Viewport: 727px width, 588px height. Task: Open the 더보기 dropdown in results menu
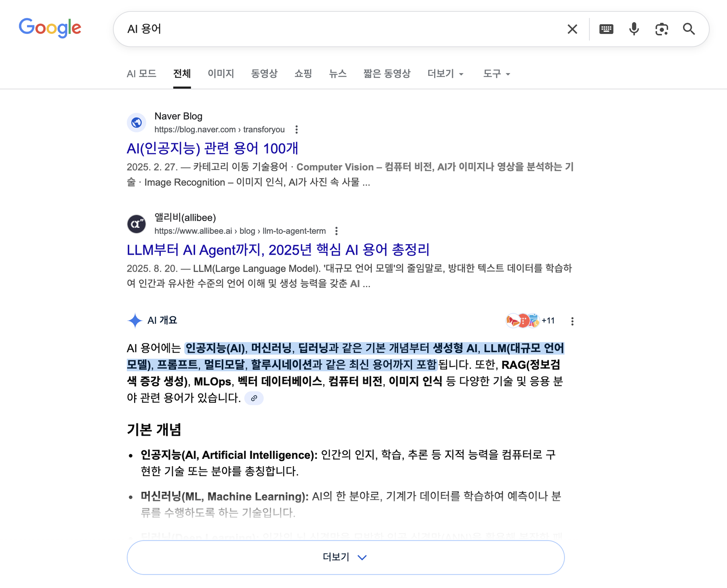tap(444, 73)
